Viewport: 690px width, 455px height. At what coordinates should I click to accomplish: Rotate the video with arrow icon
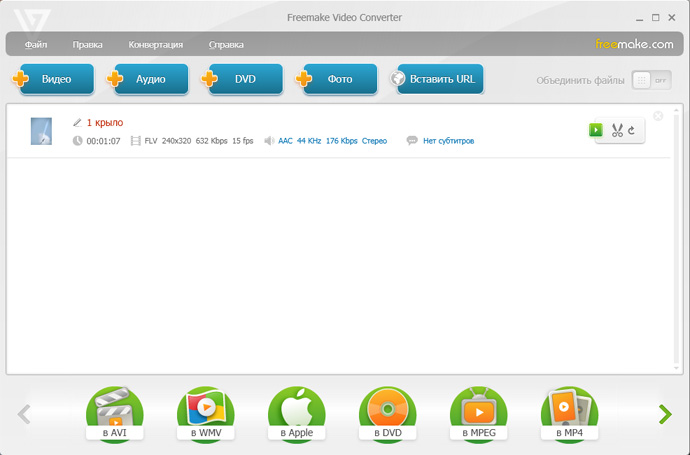click(631, 130)
